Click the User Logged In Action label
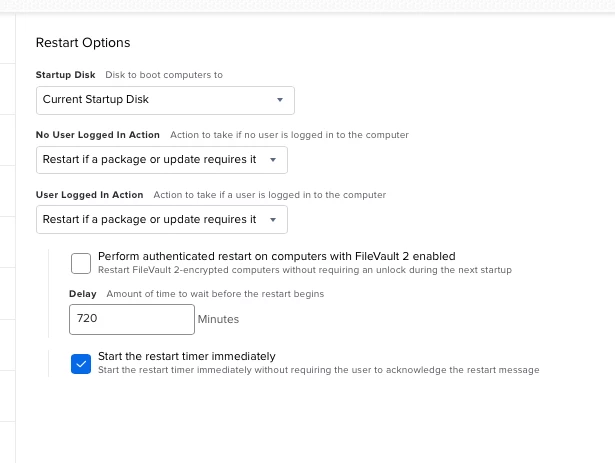The image size is (615, 463). pos(89,195)
